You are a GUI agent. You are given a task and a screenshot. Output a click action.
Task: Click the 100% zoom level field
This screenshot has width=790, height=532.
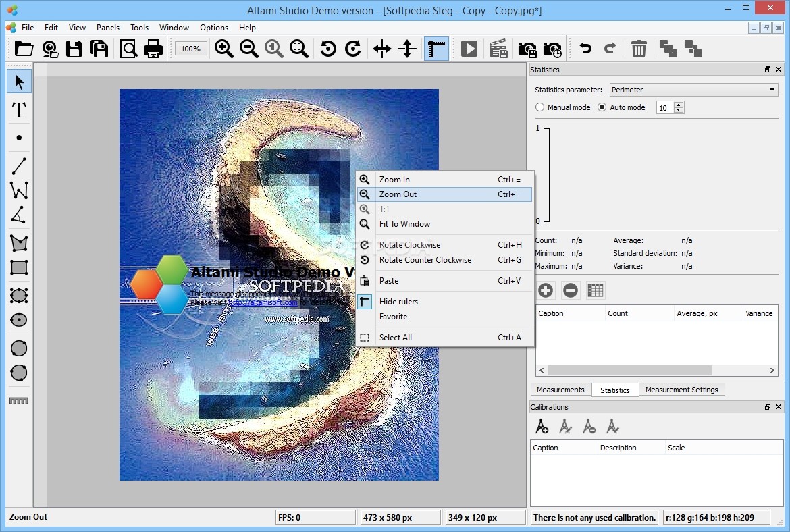(x=191, y=49)
